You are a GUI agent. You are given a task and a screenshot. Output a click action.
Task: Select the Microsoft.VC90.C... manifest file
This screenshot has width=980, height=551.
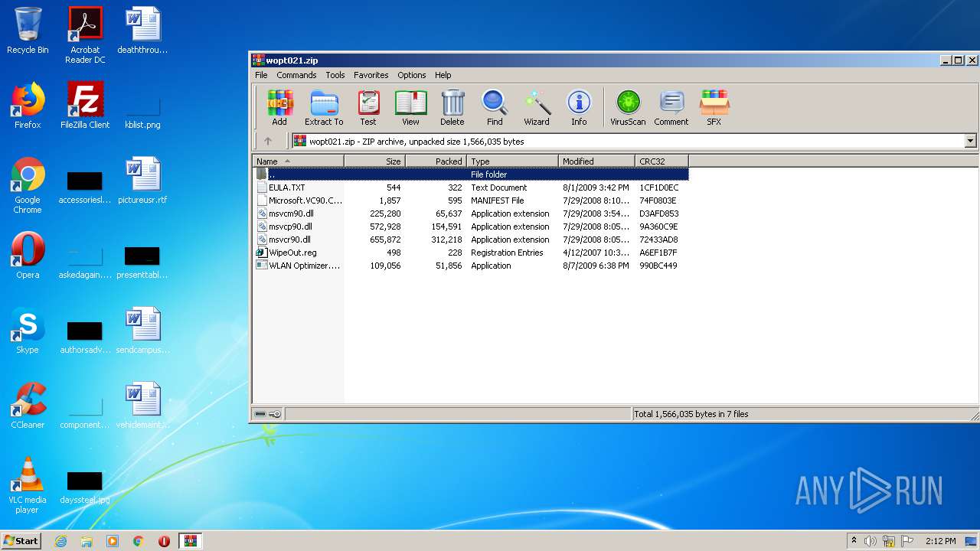(x=471, y=201)
